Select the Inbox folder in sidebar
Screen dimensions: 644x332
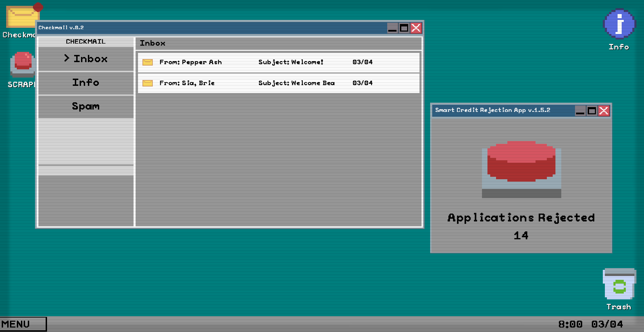86,59
